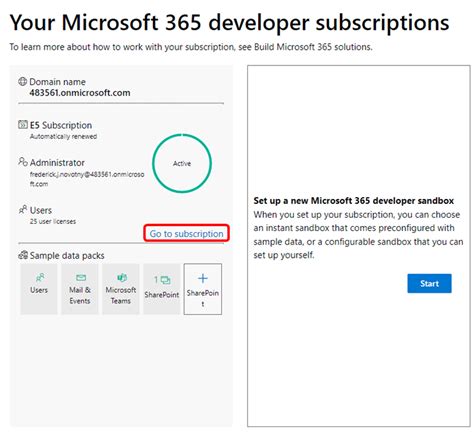Click the administrator email address text
The height and width of the screenshot is (433, 474).
pyautogui.click(x=87, y=179)
